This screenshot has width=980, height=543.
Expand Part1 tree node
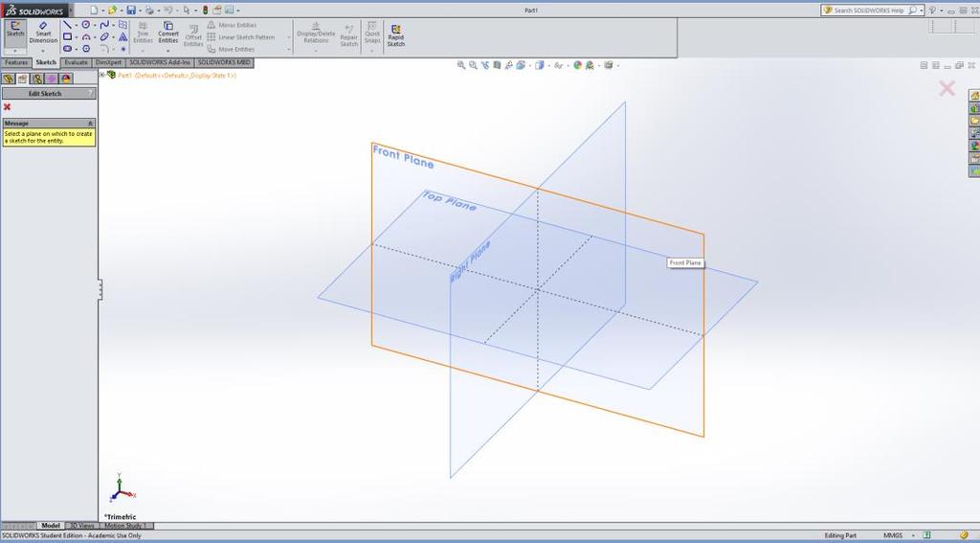[x=102, y=75]
